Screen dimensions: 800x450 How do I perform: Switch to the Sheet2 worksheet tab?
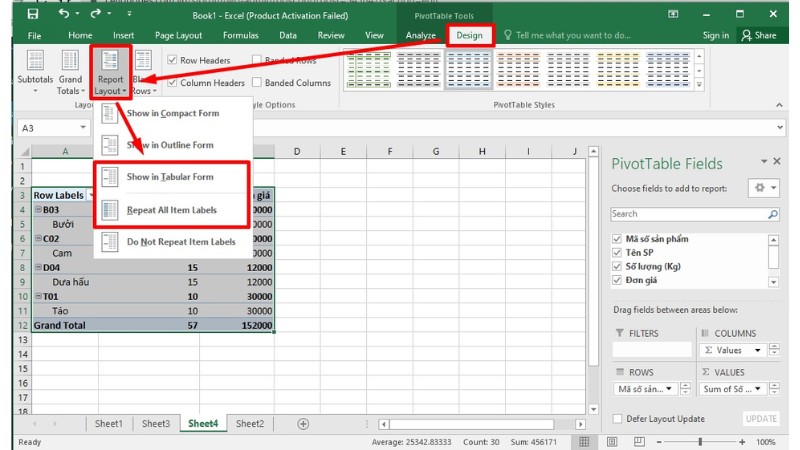[x=249, y=424]
